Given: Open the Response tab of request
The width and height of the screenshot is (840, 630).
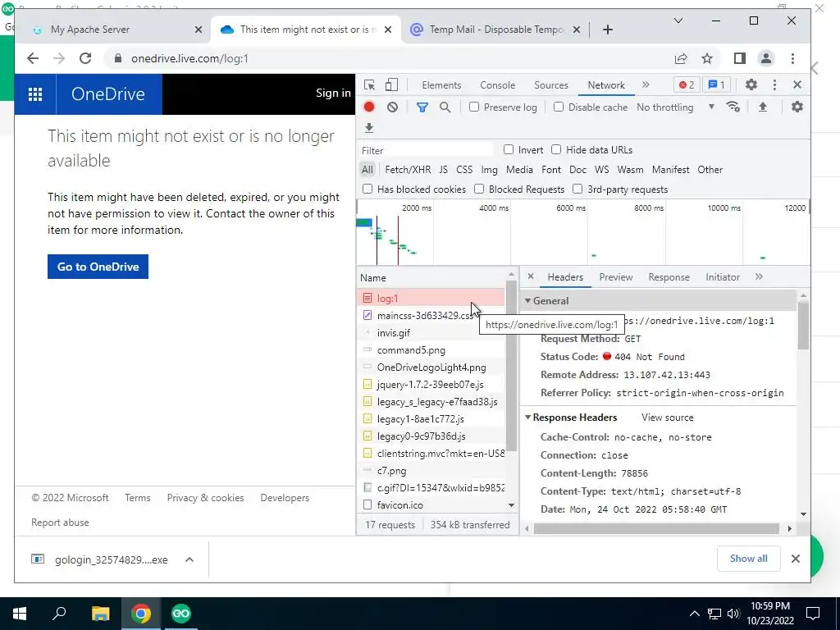Looking at the screenshot, I should coord(669,277).
